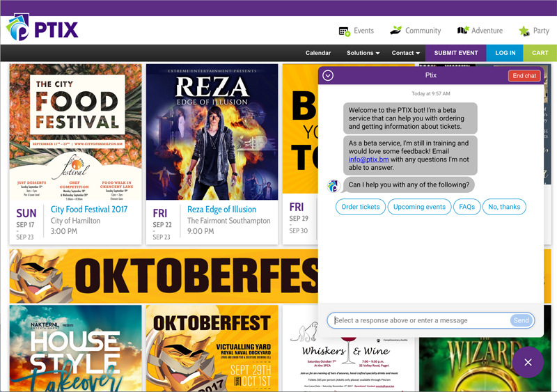Image resolution: width=557 pixels, height=392 pixels.
Task: Click the Community handshake icon
Action: point(395,31)
